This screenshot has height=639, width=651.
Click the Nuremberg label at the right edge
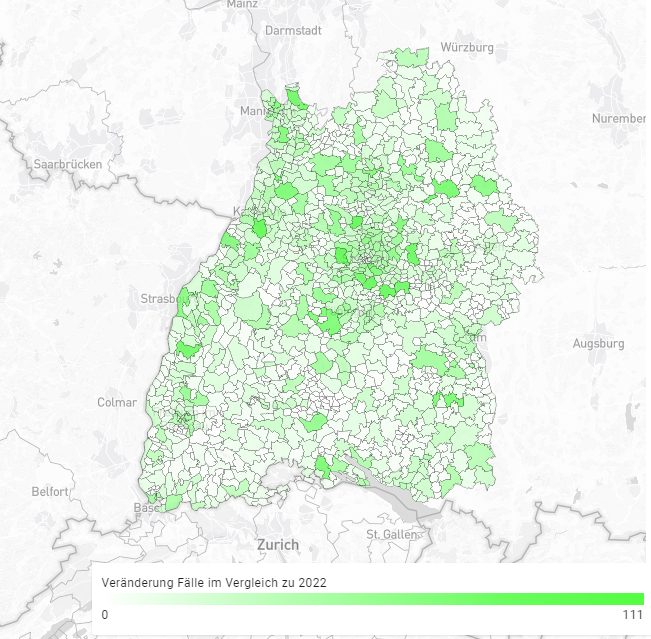620,119
